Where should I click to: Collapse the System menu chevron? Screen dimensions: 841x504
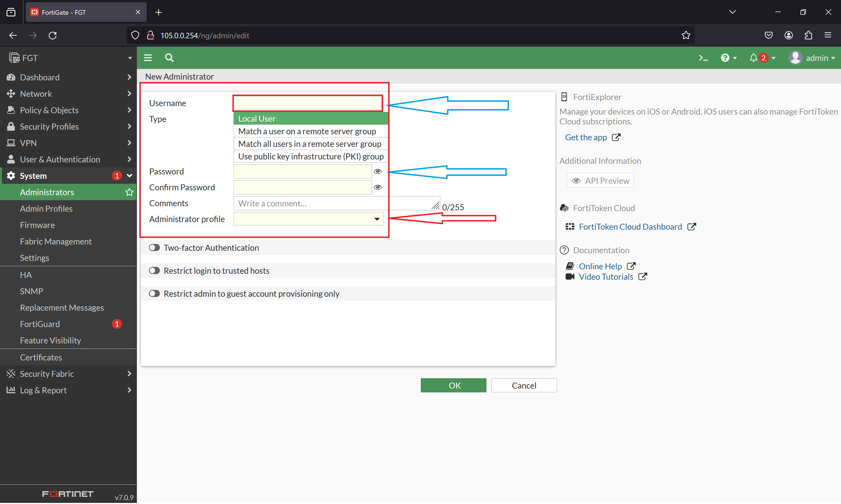click(x=129, y=176)
